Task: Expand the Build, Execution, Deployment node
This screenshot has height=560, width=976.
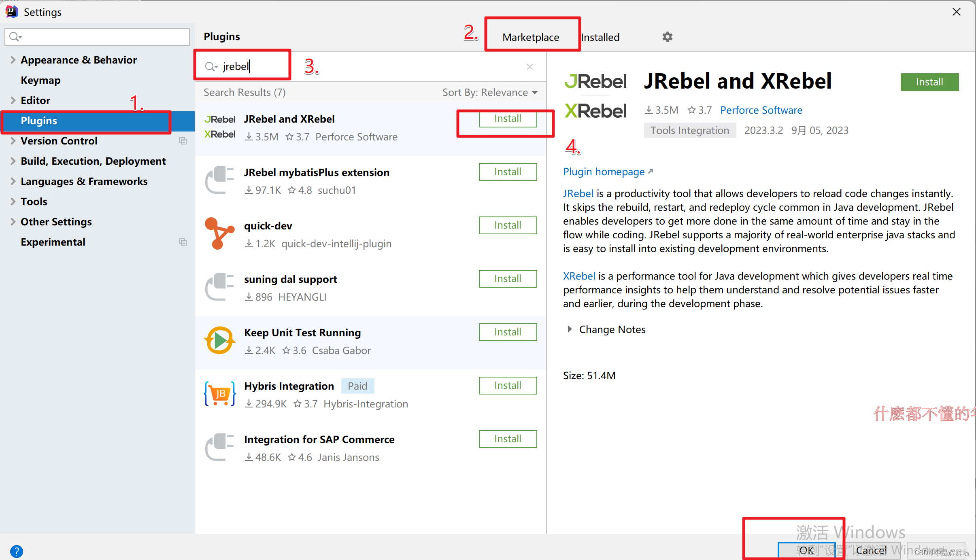Action: tap(13, 161)
